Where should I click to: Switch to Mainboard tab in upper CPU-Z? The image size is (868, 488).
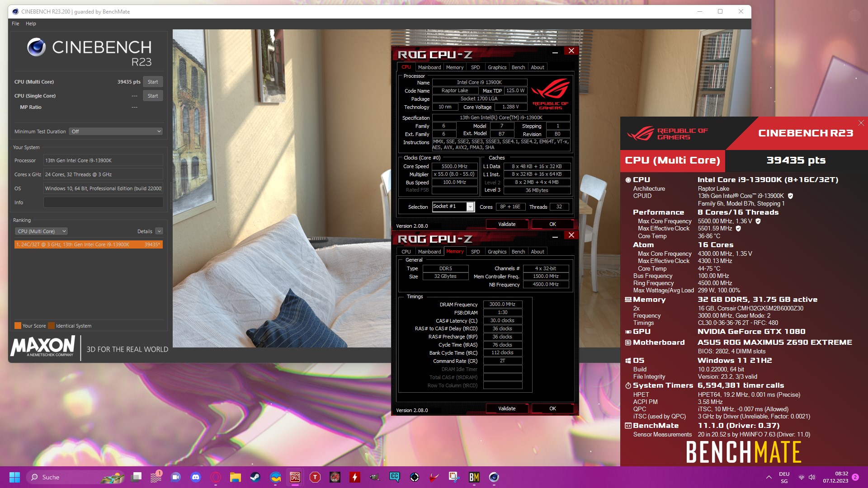[x=429, y=67]
